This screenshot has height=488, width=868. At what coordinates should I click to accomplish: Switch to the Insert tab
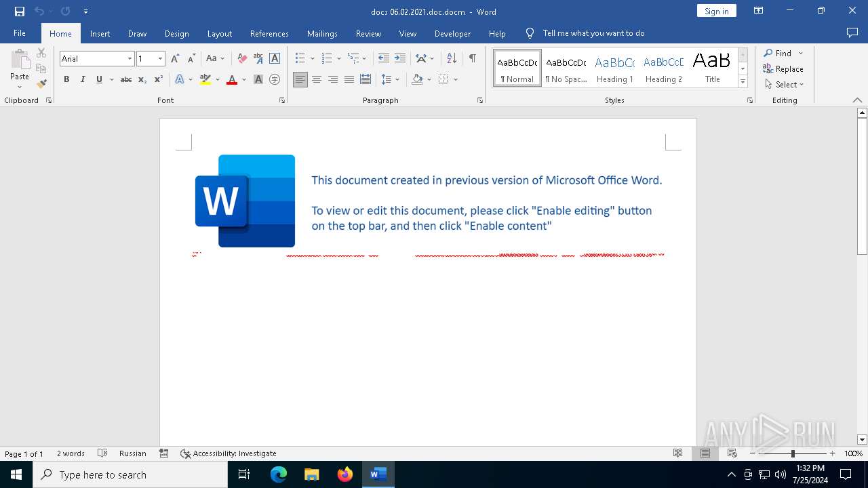(100, 33)
